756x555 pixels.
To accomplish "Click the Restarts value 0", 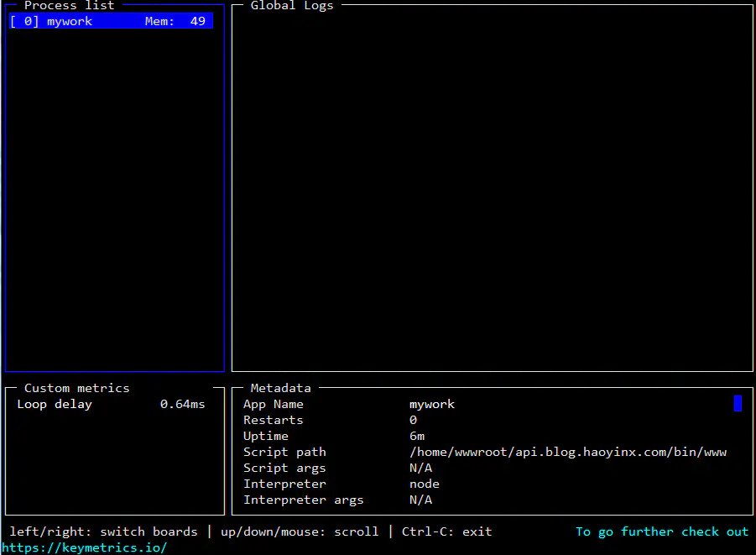I will point(413,420).
